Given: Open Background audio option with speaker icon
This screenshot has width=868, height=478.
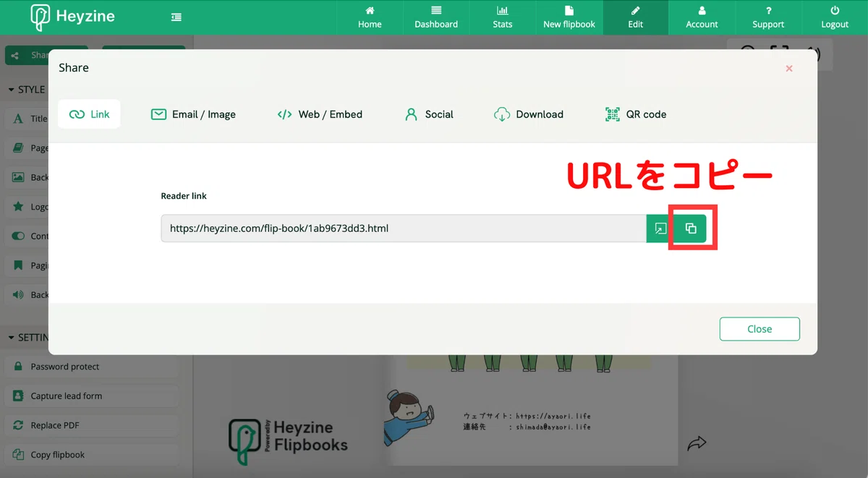Looking at the screenshot, I should click(27, 295).
